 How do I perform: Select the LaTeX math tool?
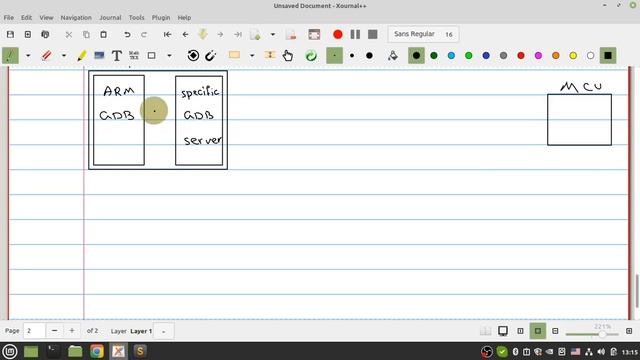(134, 56)
